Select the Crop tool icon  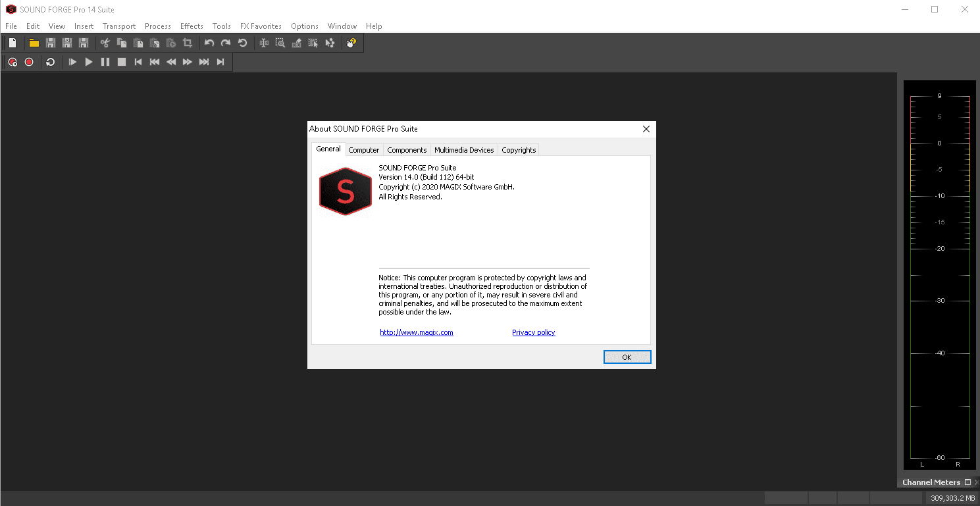[x=188, y=43]
